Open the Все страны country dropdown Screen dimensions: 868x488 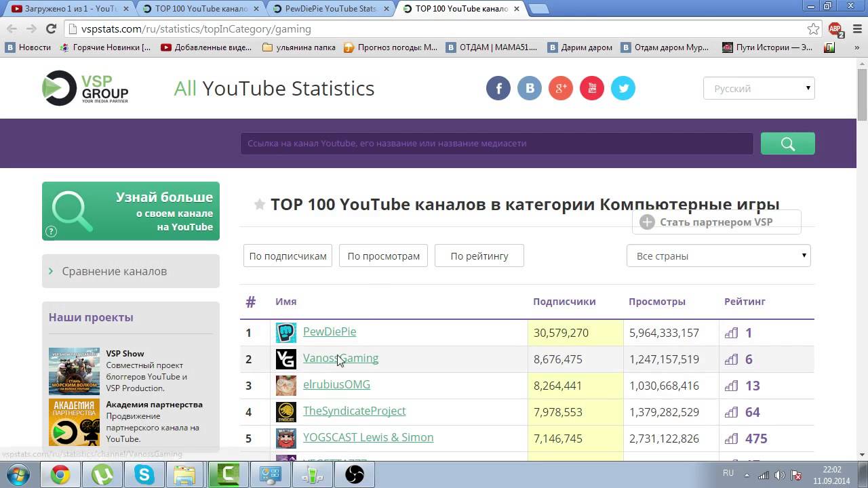coord(718,256)
